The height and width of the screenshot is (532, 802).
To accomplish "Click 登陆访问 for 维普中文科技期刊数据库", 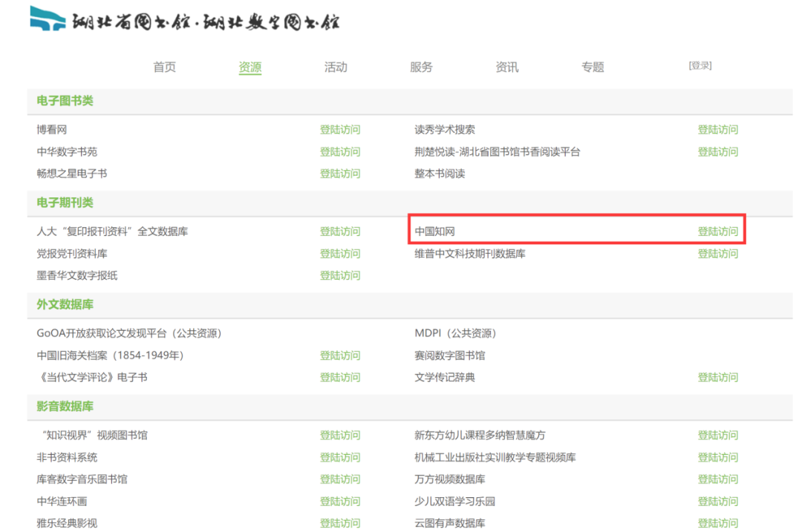I will point(718,254).
